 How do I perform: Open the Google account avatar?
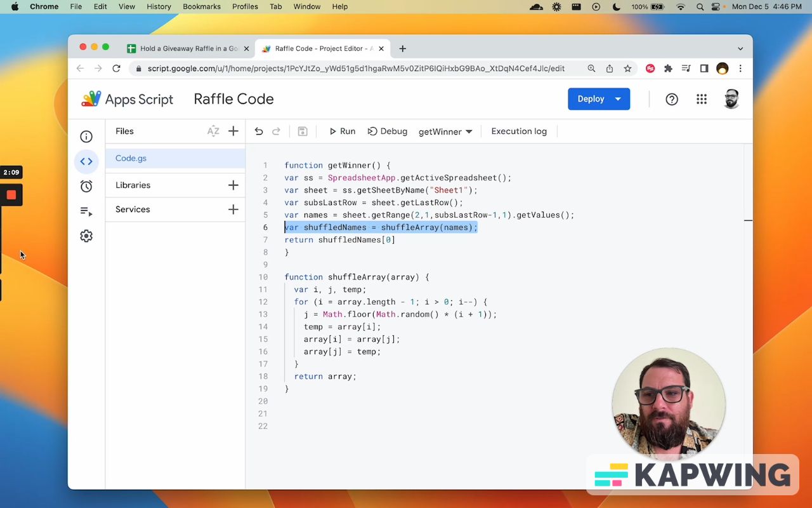[x=731, y=99]
